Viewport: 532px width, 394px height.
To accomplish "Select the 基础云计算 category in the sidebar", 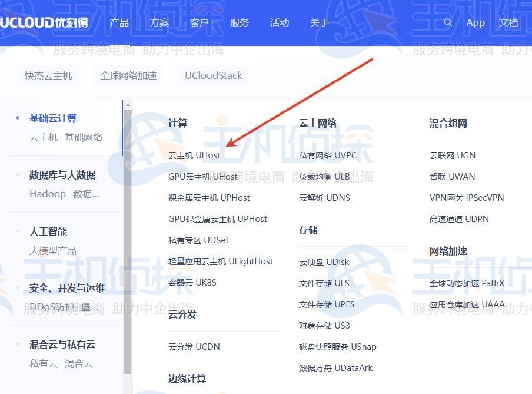I will (52, 118).
